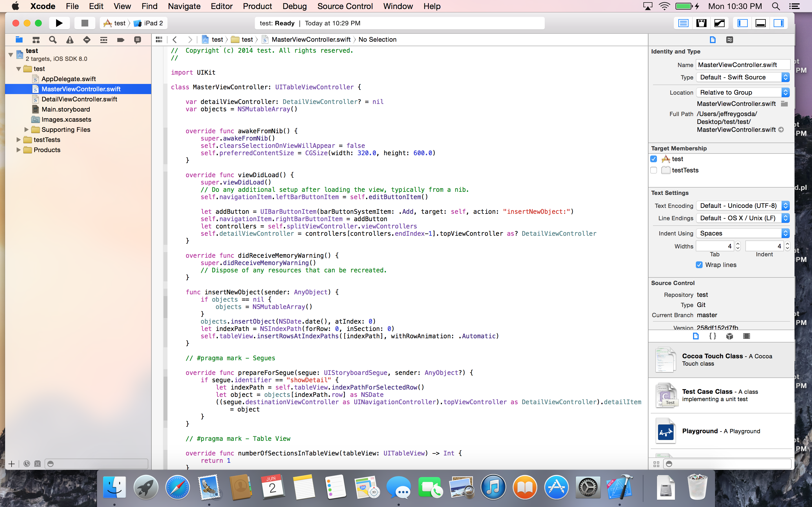Expand the Supporting Files folder
Viewport: 812px width, 507px height.
pos(27,130)
